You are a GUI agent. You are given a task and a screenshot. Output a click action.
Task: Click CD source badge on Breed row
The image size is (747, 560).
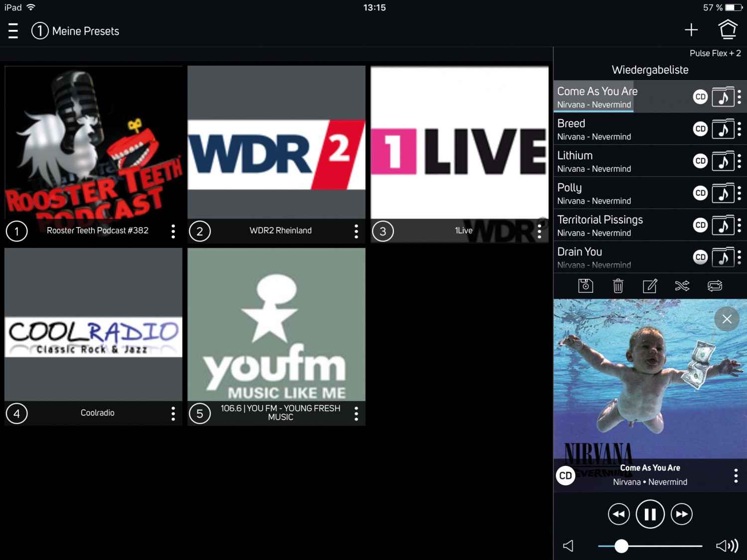tap(700, 129)
